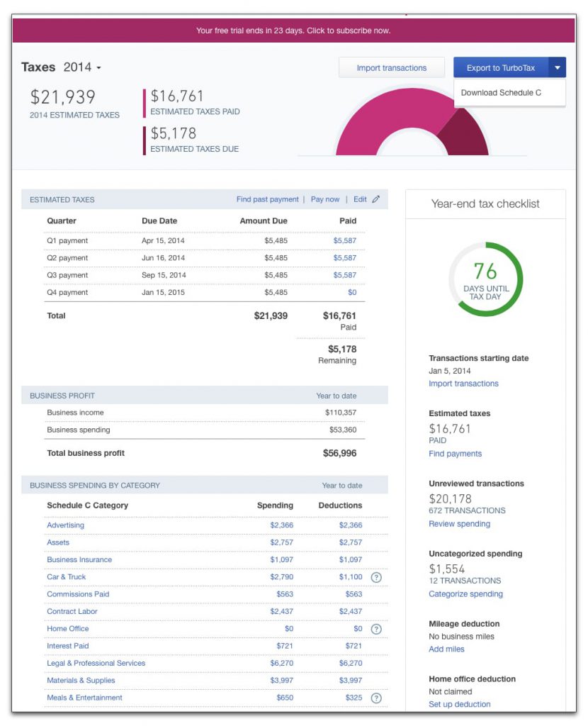Click the Pay now link
The image size is (588, 726).
click(324, 199)
